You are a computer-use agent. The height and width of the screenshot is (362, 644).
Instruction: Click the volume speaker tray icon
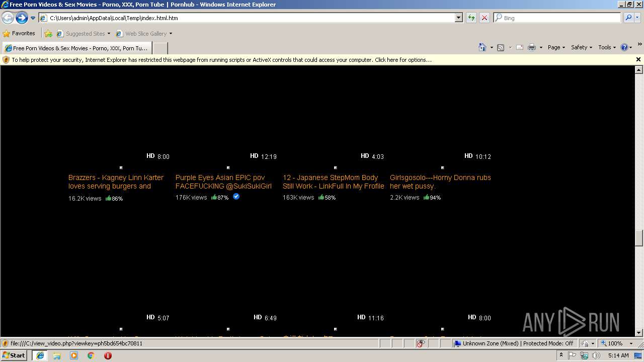point(596,355)
